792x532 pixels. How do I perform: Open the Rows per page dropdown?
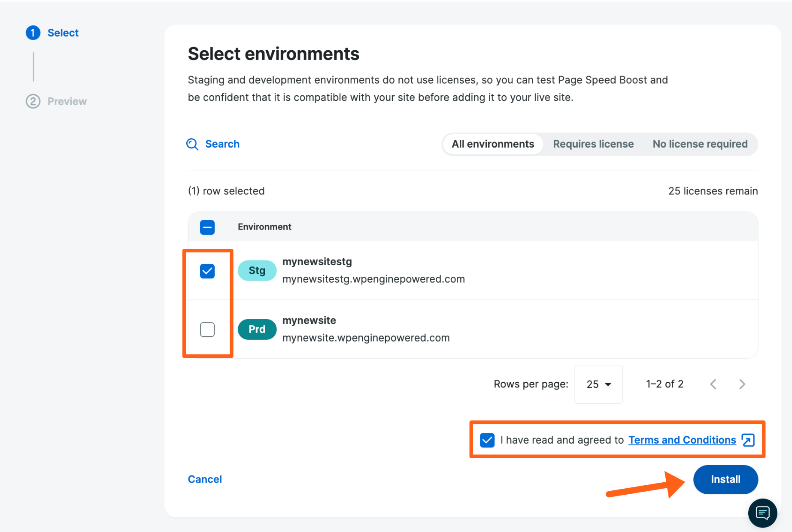pos(598,384)
